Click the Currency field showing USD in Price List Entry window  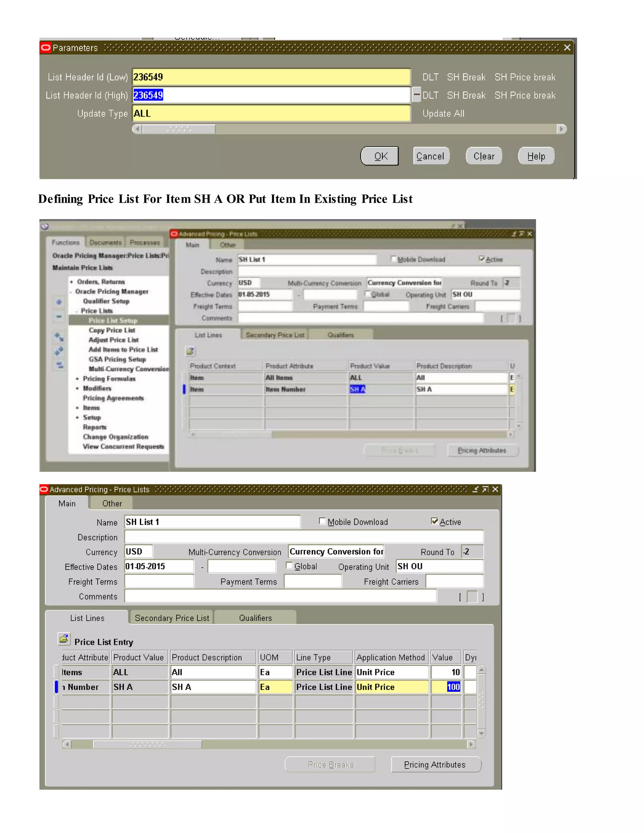coord(138,552)
